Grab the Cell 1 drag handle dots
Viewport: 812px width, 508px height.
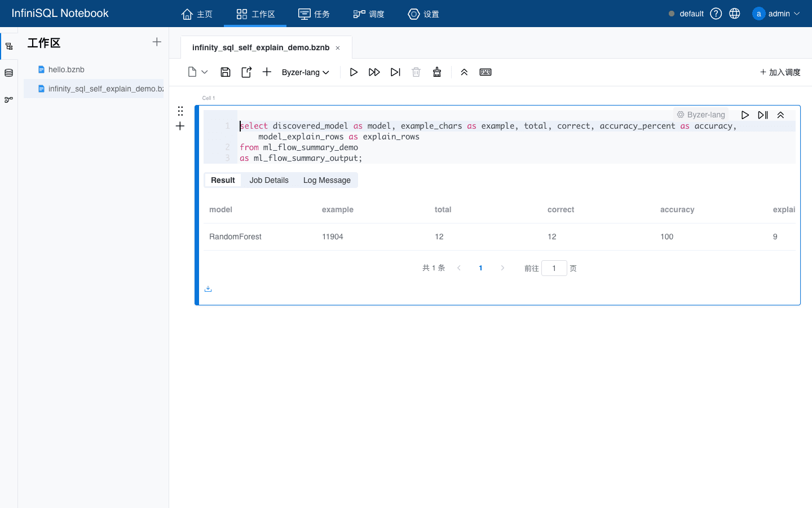click(x=180, y=111)
